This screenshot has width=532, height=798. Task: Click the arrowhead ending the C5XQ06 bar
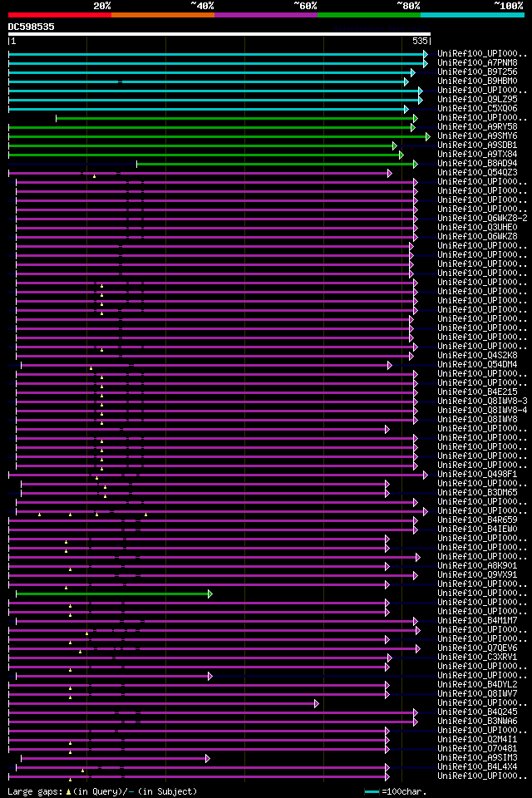[406, 110]
